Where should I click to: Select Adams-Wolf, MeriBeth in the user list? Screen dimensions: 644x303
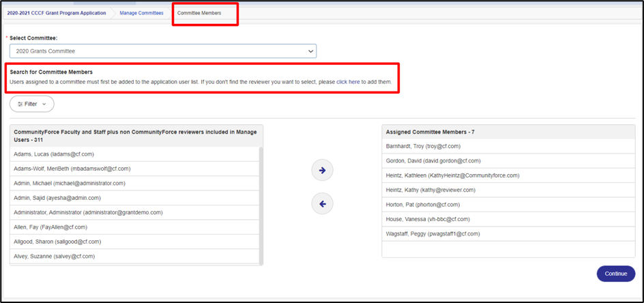(134, 169)
